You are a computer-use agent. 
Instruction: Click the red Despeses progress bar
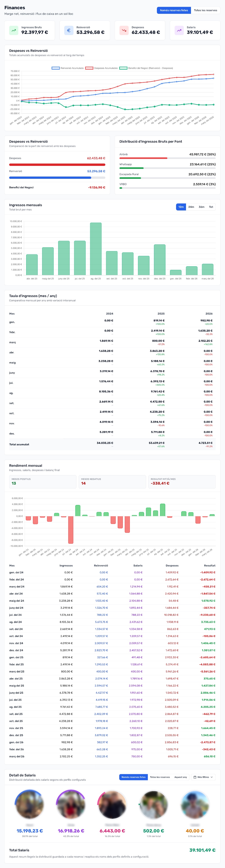[57, 165]
